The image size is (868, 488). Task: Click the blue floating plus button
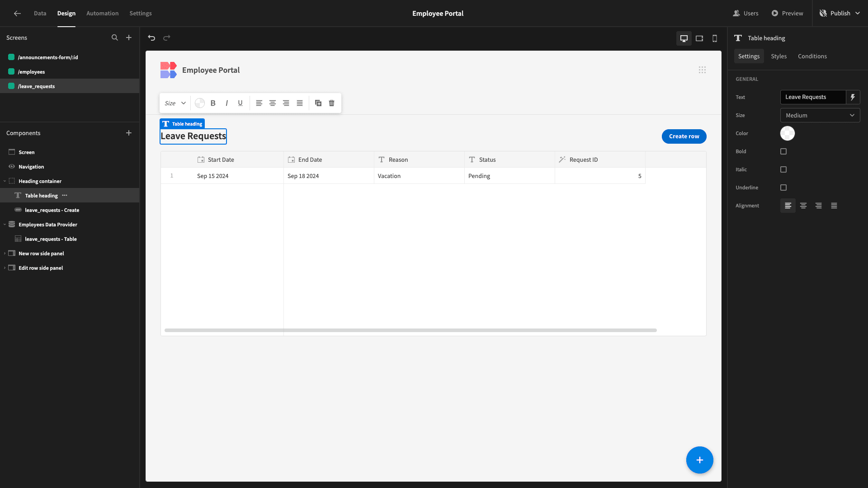point(699,460)
